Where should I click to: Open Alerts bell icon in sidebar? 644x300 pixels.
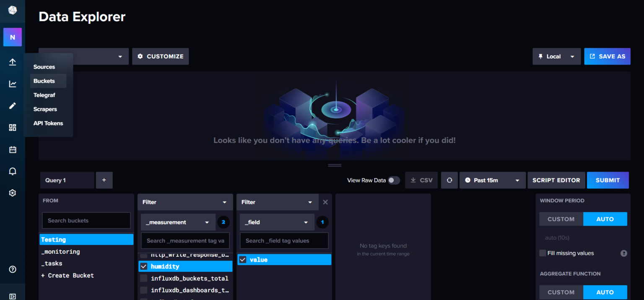(13, 171)
